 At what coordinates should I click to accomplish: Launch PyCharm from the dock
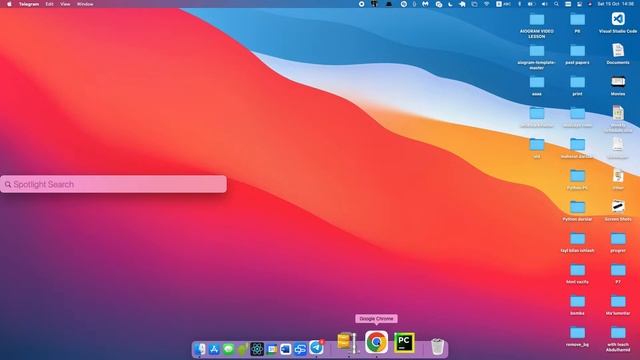[404, 342]
